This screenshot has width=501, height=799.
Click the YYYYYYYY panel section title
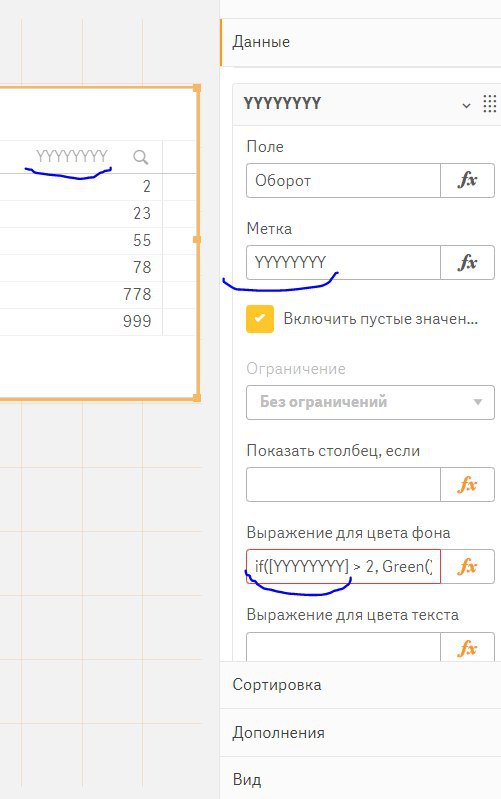[282, 104]
